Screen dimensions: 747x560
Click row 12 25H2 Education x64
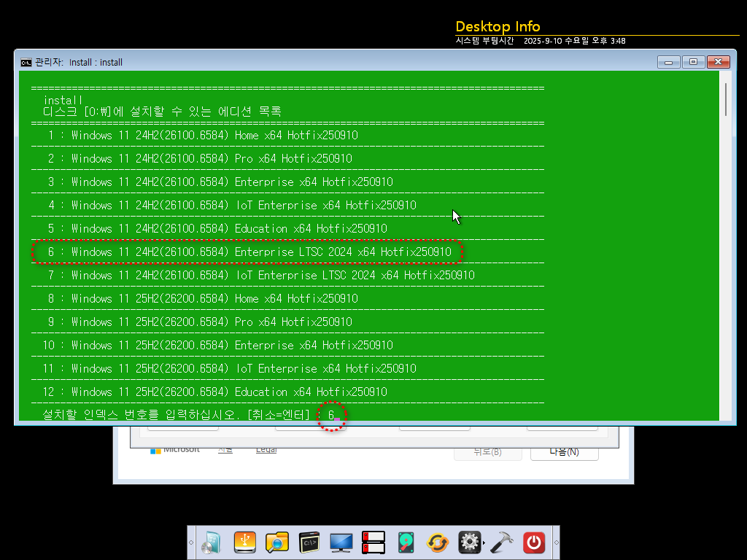(215, 392)
